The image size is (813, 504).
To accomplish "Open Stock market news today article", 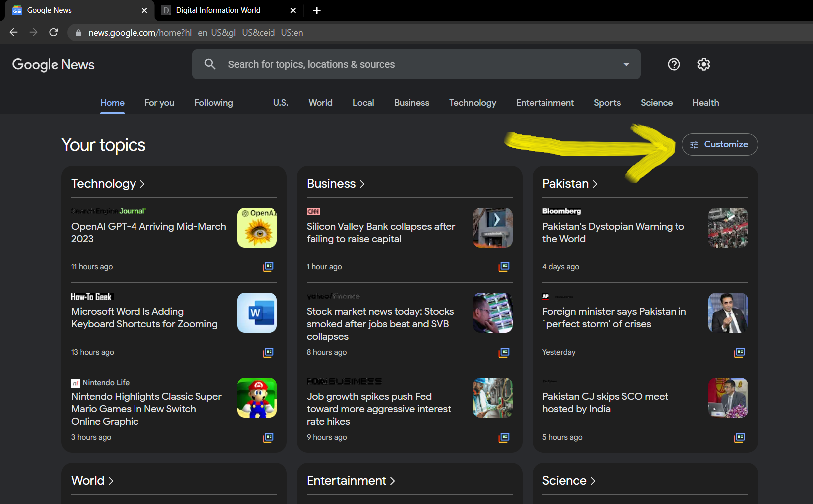I will 381,324.
